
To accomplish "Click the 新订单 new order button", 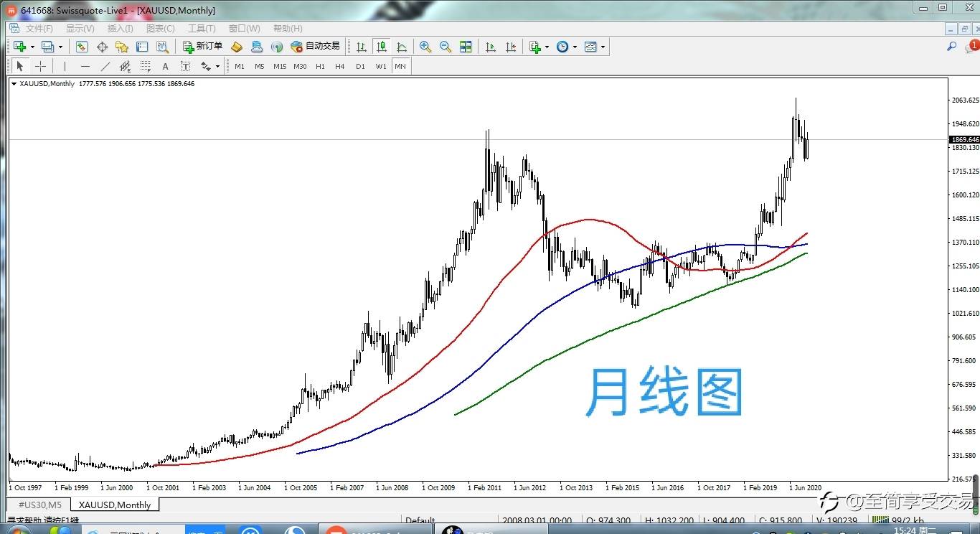I will coord(202,47).
